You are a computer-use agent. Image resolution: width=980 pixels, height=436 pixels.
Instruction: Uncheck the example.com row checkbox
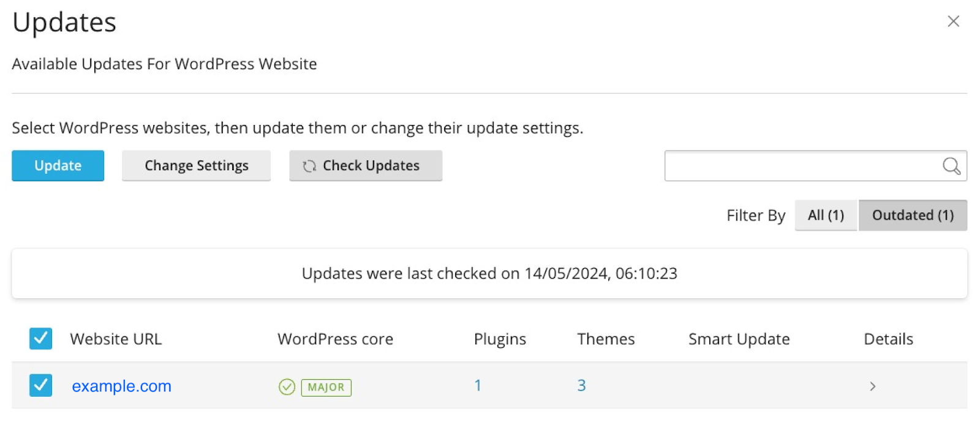tap(40, 386)
